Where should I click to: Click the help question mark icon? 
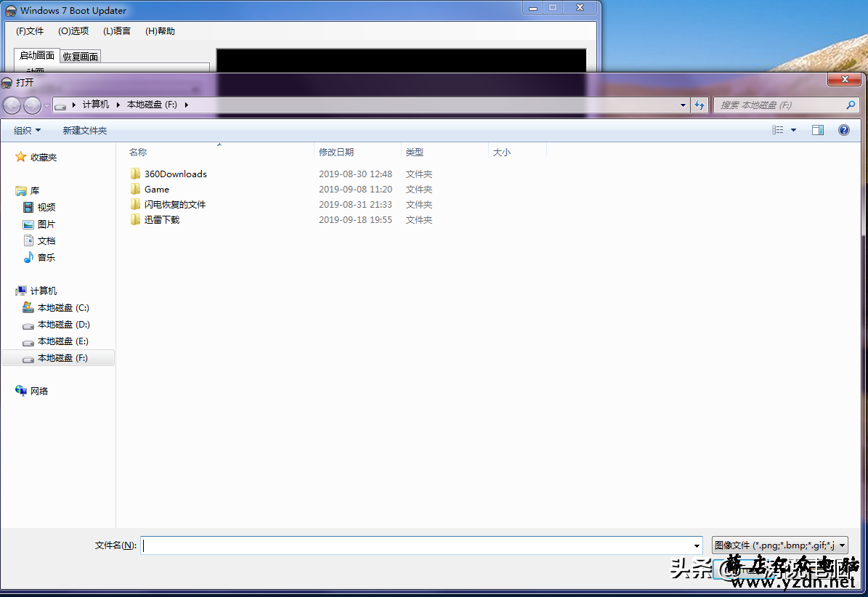click(843, 130)
